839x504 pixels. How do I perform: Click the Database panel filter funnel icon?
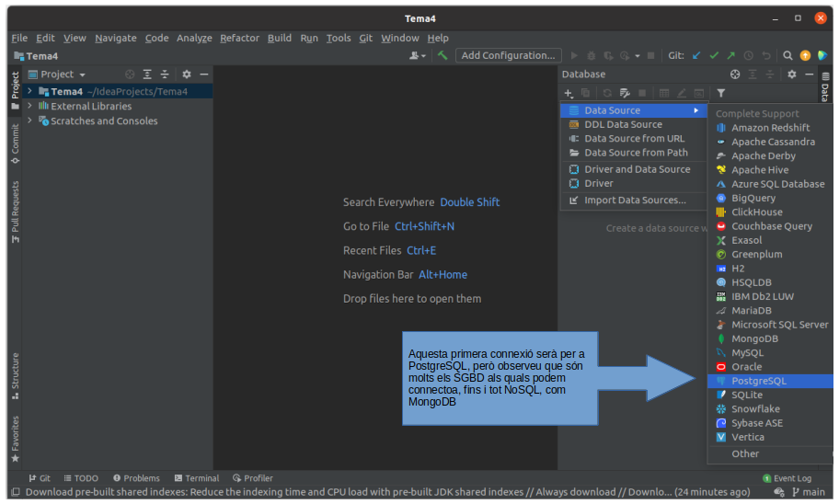point(720,93)
